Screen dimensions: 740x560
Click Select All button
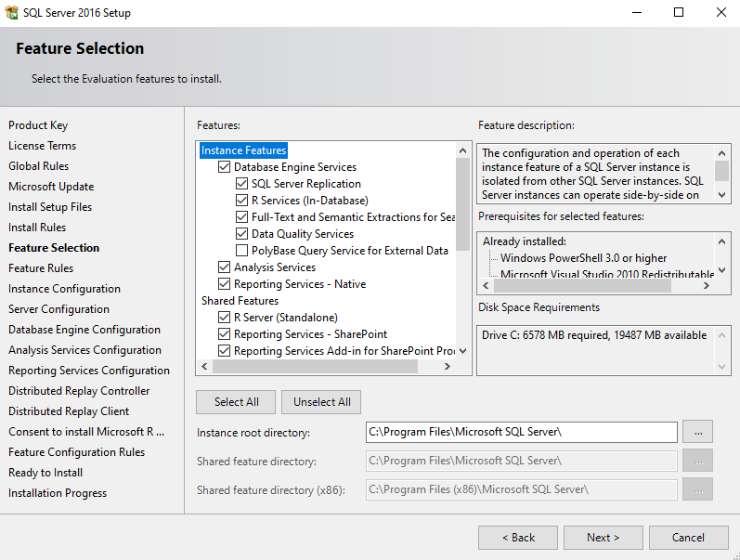(x=236, y=402)
